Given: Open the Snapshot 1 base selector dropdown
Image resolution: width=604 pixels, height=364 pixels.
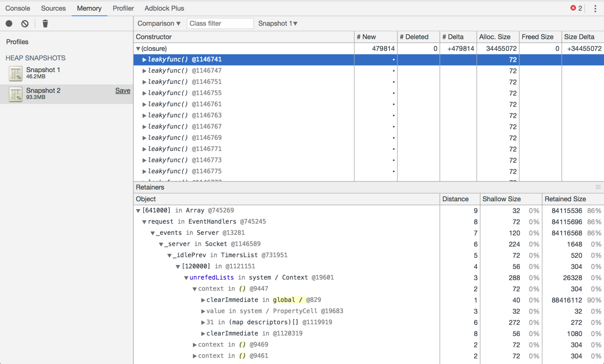Looking at the screenshot, I should [x=278, y=23].
